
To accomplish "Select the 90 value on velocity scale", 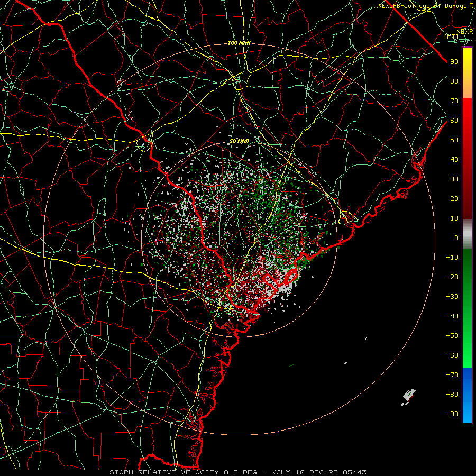I will (x=454, y=62).
